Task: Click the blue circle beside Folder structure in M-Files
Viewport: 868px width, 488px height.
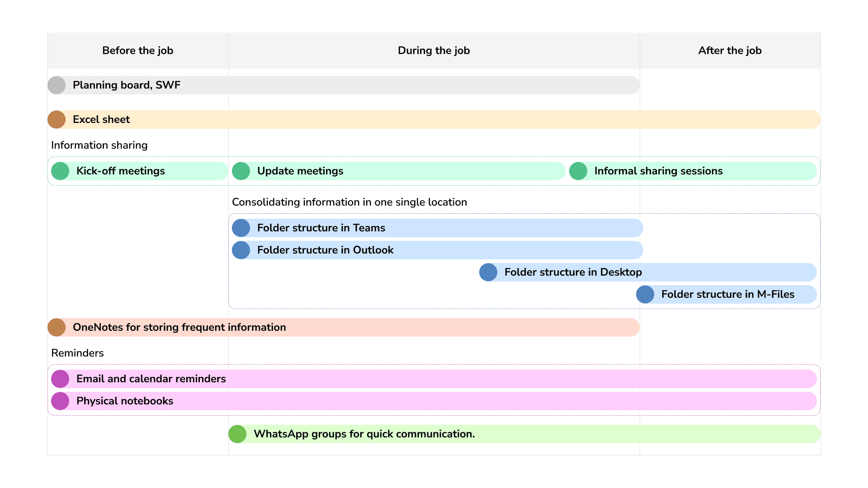Action: [x=645, y=294]
